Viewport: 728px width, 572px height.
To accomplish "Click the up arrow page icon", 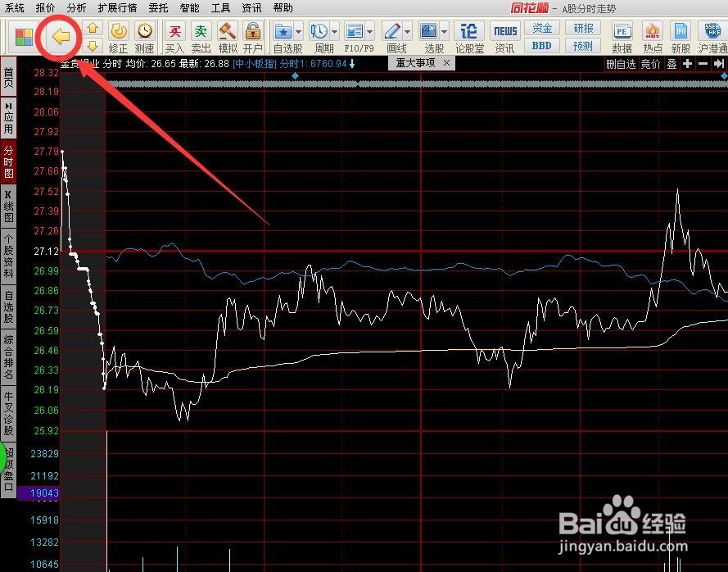I will pos(93,28).
